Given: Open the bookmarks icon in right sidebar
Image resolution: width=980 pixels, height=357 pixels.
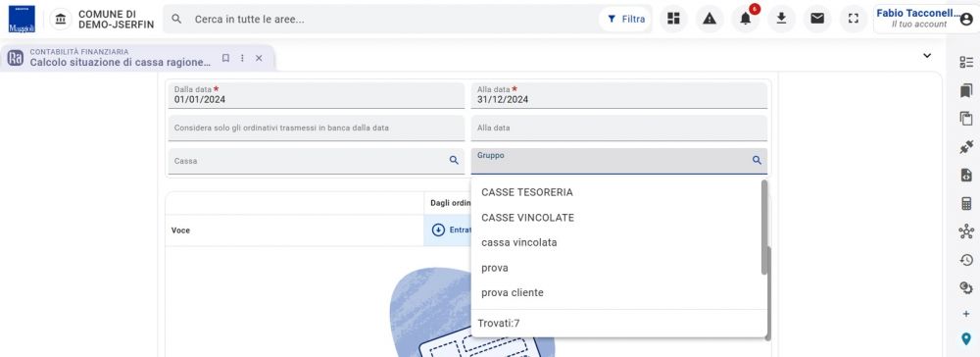Looking at the screenshot, I should (966, 90).
